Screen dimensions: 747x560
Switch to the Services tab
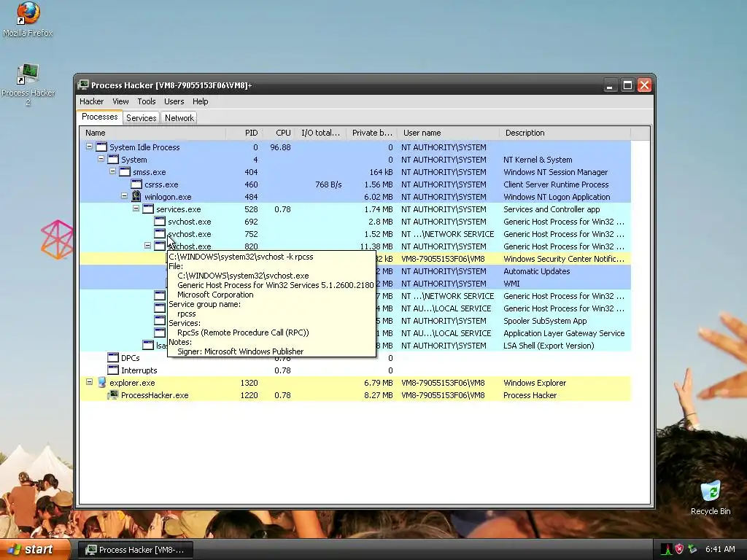(141, 118)
